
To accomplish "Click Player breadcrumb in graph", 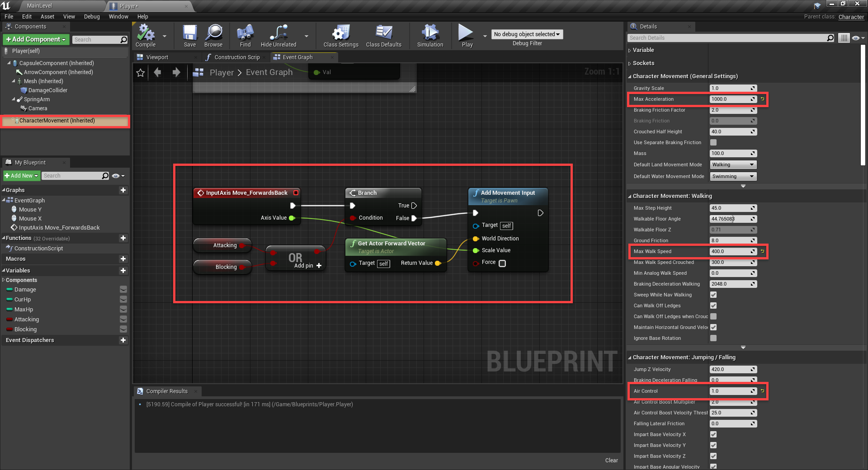I will (x=222, y=72).
